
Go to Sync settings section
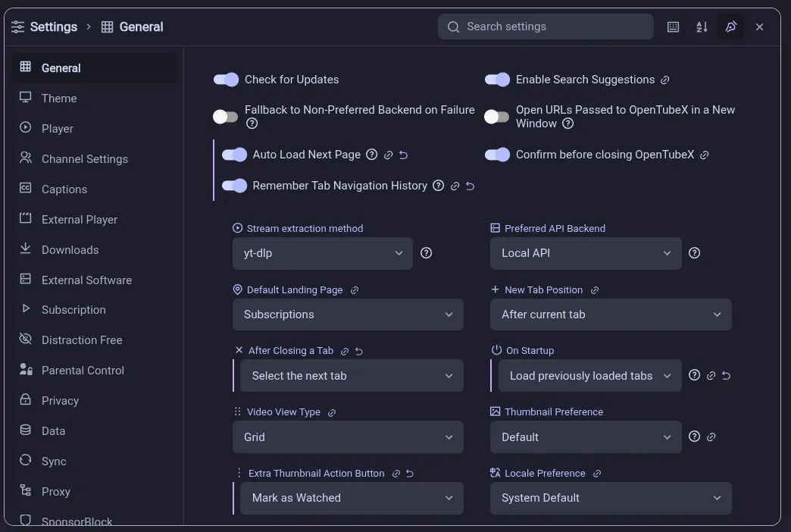95,461
